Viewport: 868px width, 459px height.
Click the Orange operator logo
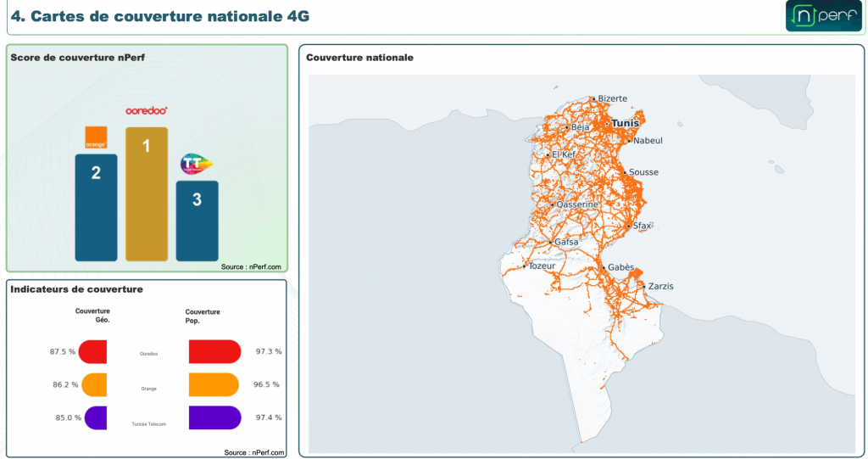tap(96, 137)
